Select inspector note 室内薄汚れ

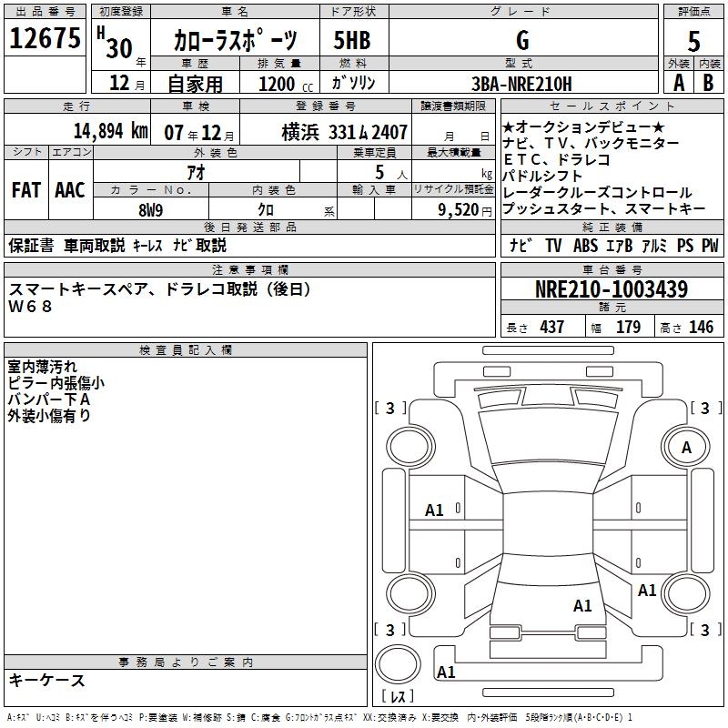42,367
